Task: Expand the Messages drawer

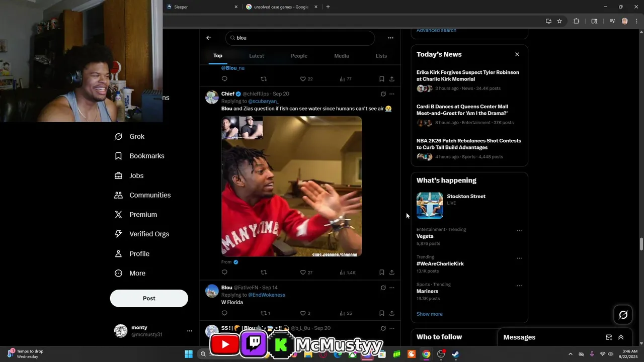Action: pos(621,337)
